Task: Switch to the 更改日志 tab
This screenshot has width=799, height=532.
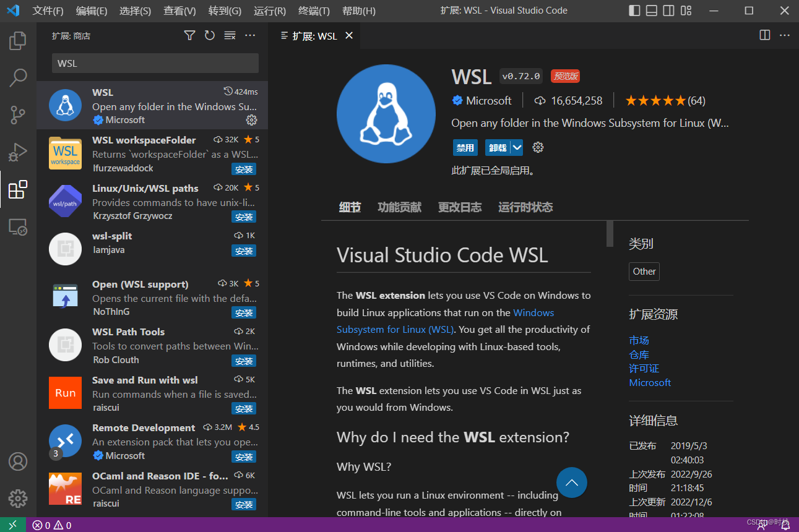Action: [x=459, y=207]
